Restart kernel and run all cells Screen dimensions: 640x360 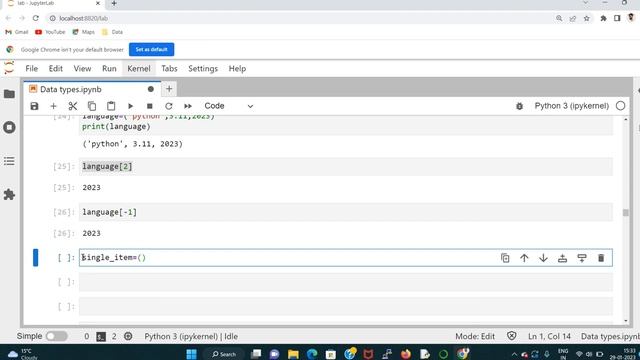[x=188, y=106]
